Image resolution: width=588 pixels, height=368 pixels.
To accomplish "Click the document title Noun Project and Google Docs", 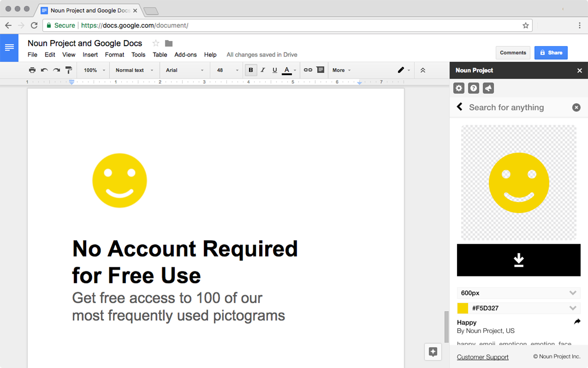I will [x=85, y=43].
